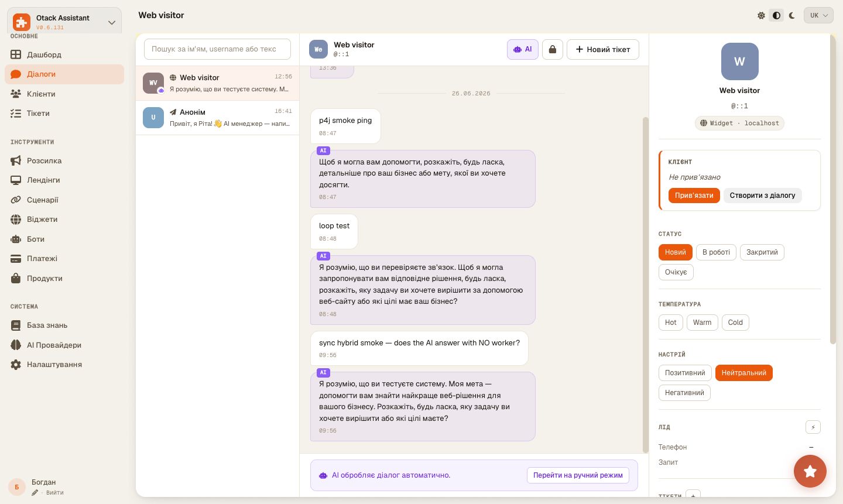Set mood to Негативний
Viewport: 843px width, 504px height.
coord(684,393)
